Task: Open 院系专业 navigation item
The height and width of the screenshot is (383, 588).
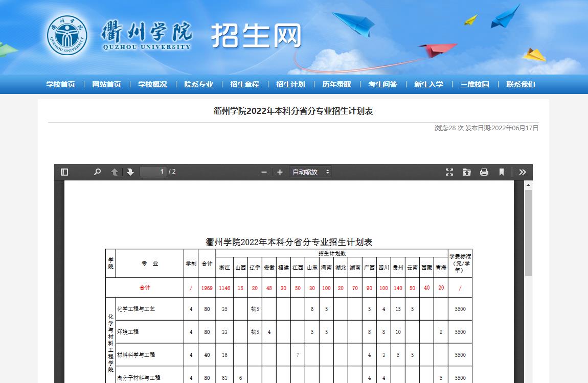Action: point(199,84)
